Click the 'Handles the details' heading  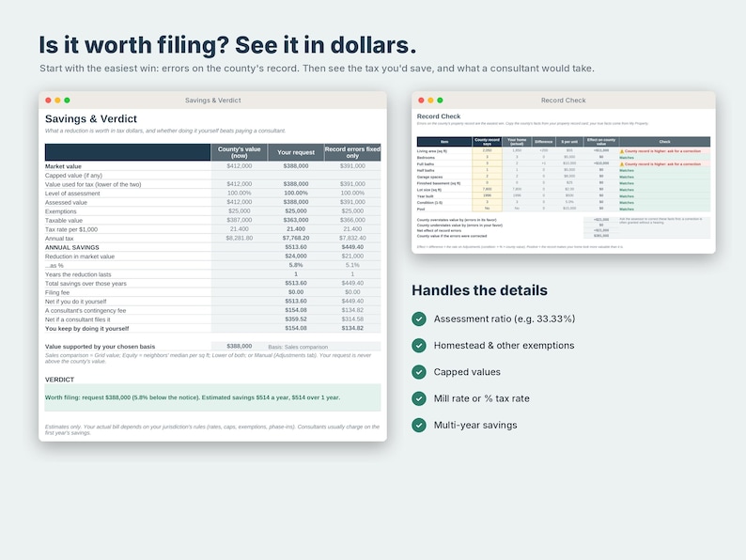(479, 290)
